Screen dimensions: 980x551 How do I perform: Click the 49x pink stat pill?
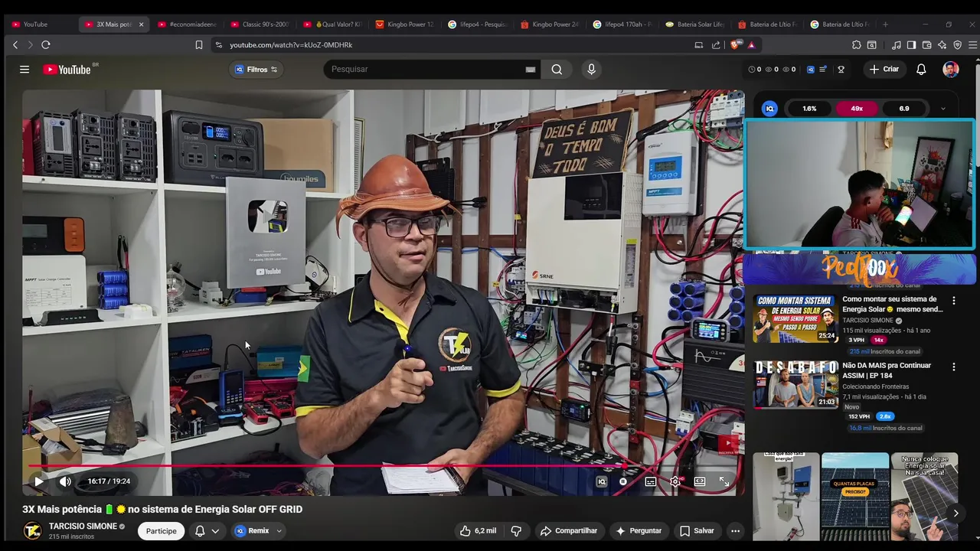coord(857,109)
